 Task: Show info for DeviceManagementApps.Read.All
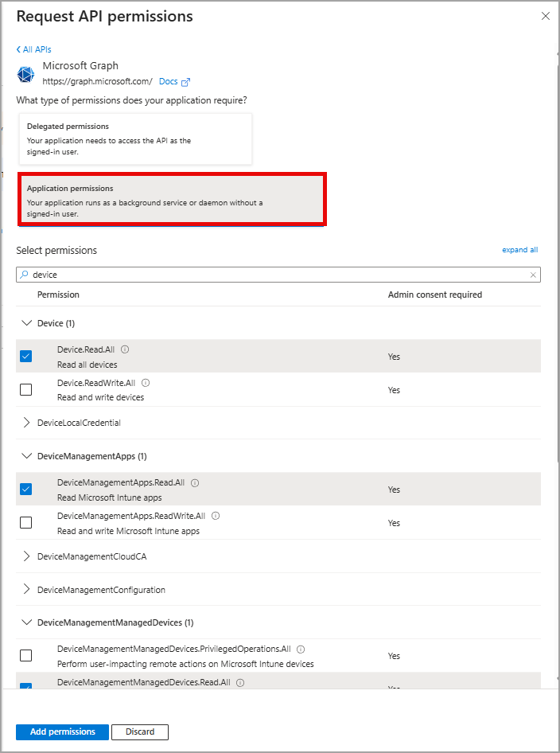point(195,482)
